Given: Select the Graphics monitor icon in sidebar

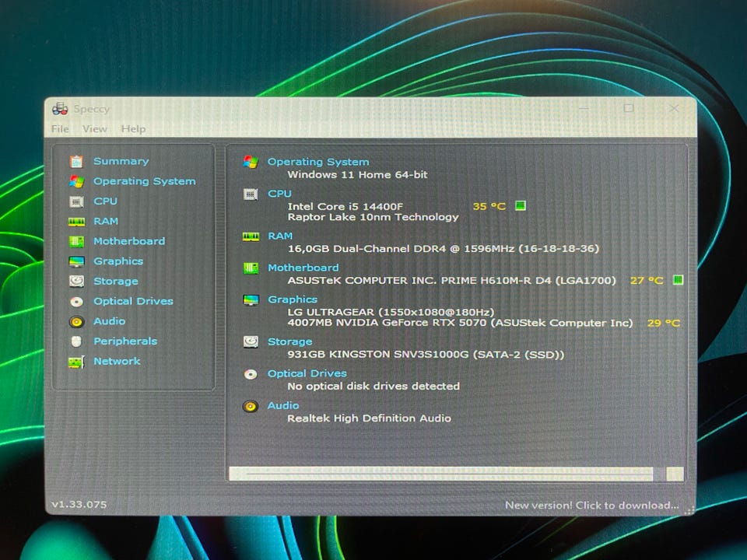Looking at the screenshot, I should [x=76, y=261].
